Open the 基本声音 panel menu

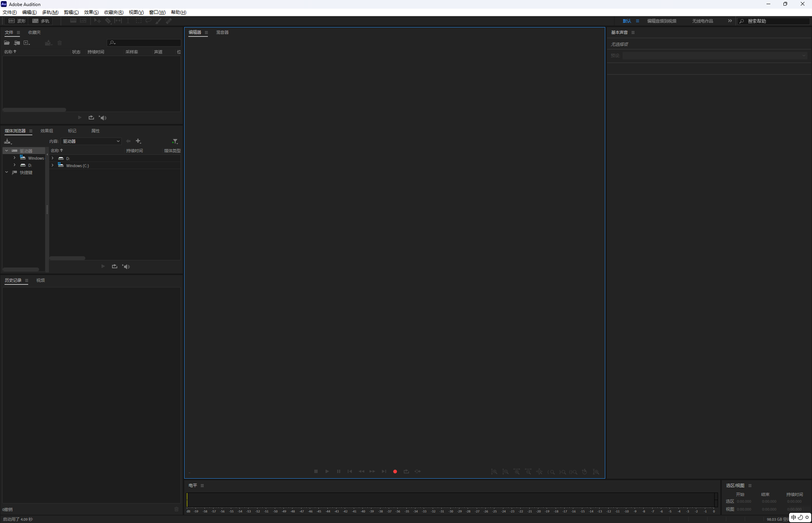[633, 32]
